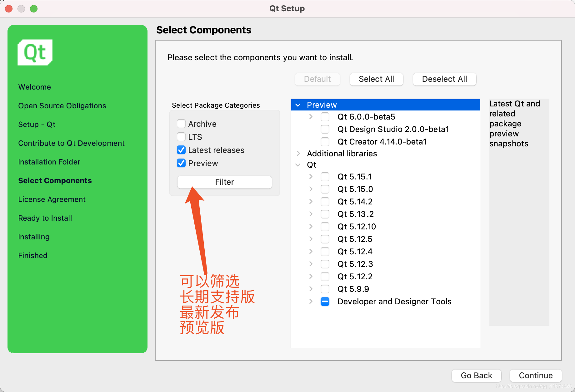Select the Installation Folder step
This screenshot has height=392, width=575.
coord(49,162)
